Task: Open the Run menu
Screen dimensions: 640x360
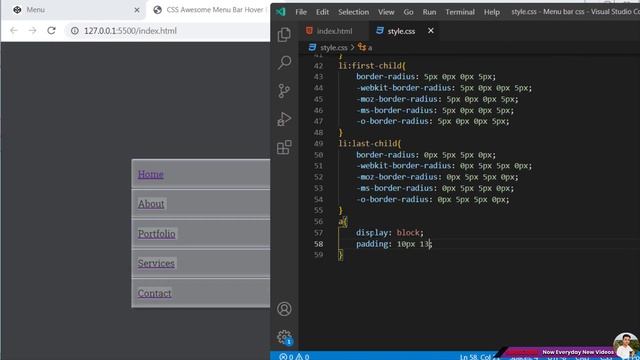Action: (x=429, y=12)
